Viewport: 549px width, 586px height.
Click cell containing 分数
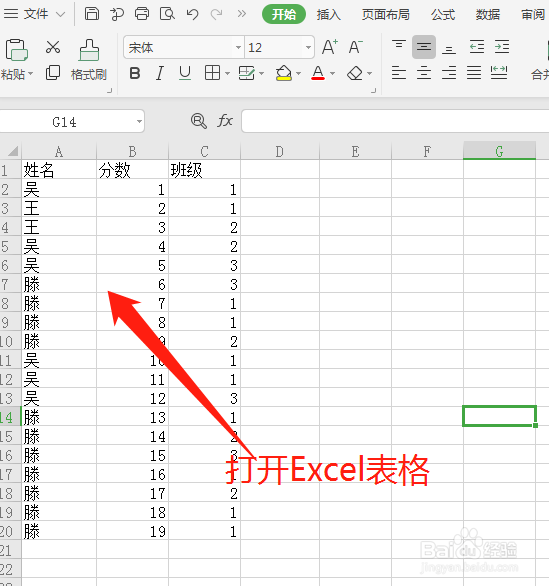click(132, 170)
